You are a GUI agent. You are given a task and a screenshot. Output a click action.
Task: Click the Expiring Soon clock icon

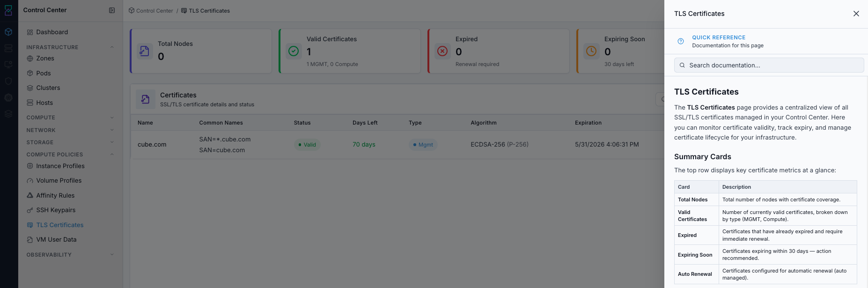(x=591, y=51)
